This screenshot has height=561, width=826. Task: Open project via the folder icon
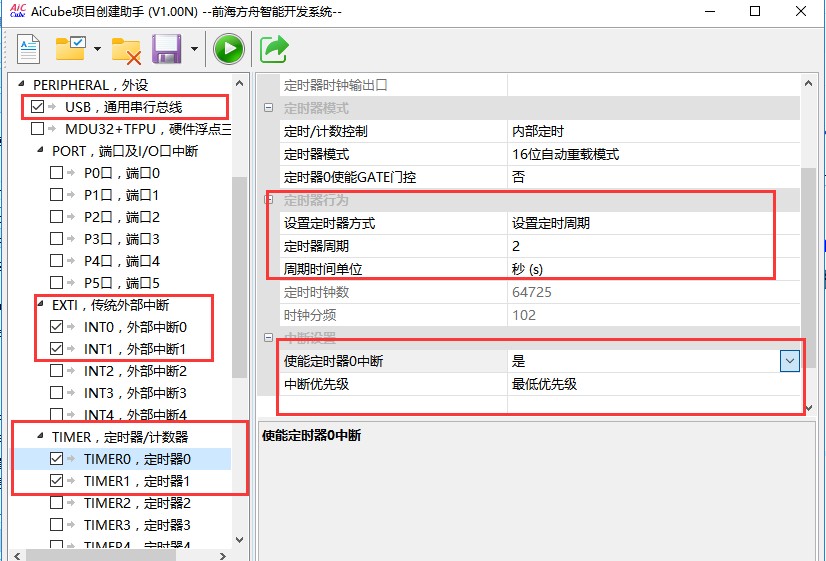71,48
